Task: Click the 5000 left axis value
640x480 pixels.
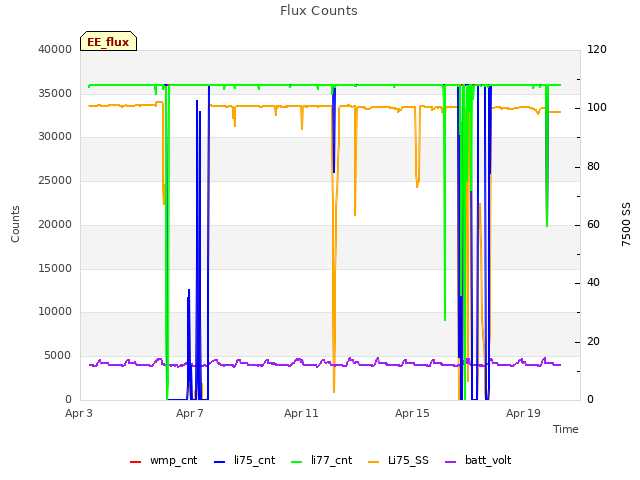Action: [x=58, y=356]
